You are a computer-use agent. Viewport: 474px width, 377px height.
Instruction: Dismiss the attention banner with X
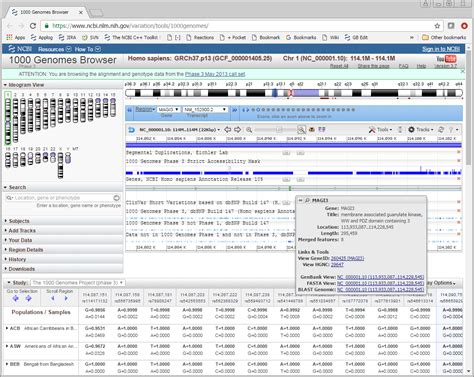[462, 71]
